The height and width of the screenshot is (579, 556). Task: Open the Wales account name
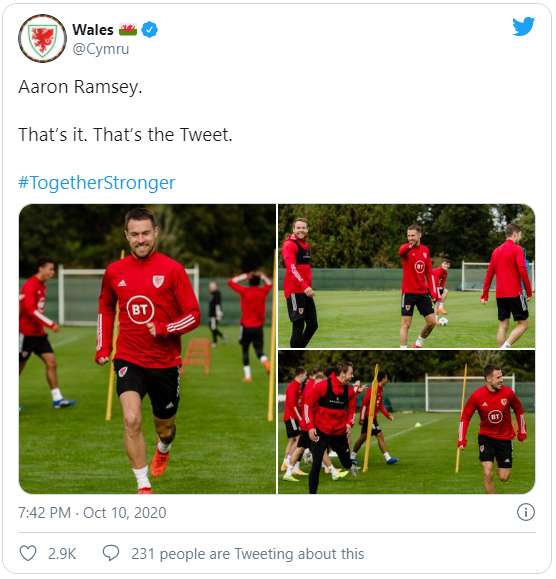click(x=93, y=30)
